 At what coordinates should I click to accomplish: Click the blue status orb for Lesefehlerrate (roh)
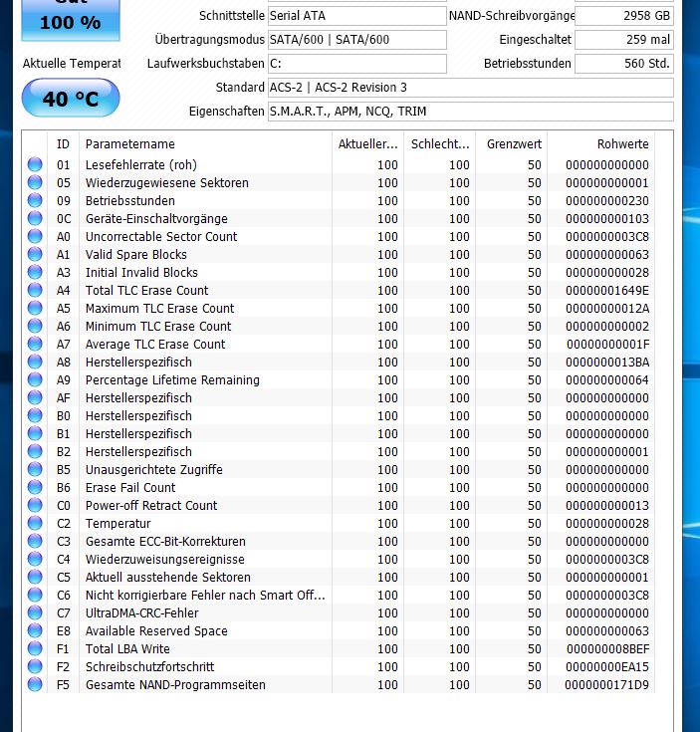(35, 164)
